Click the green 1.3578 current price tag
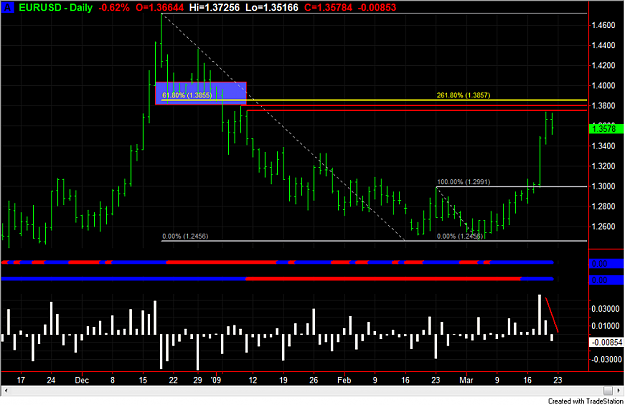This screenshot has width=625, height=405. 604,129
